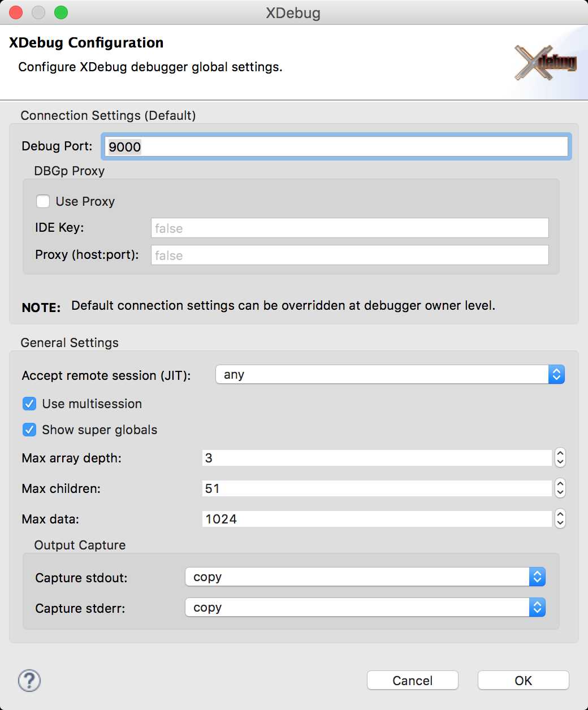This screenshot has height=710, width=588.
Task: Click the 'General Settings' group label
Action: coord(70,343)
